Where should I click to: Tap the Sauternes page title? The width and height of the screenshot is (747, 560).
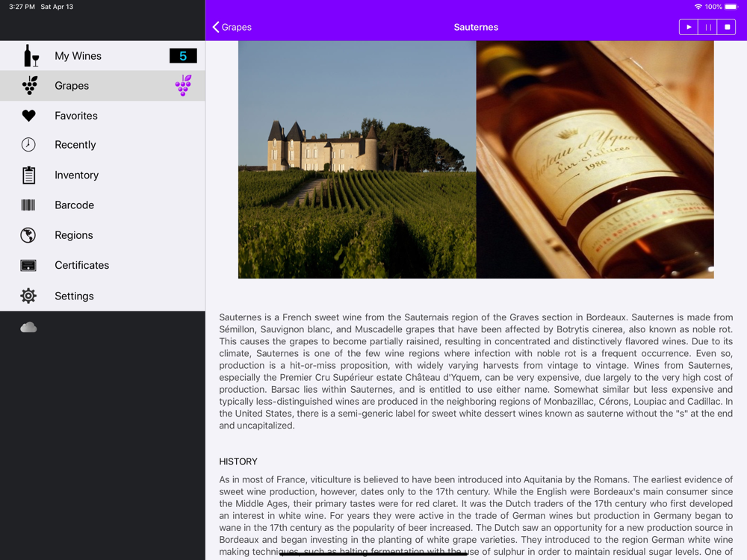coord(476,27)
